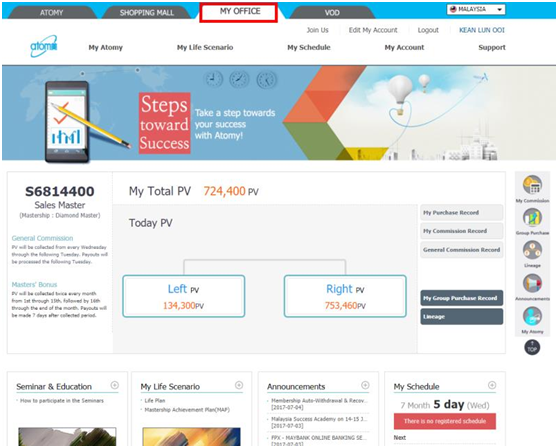
Task: Click the Masters' Bonus heading
Action: 34,284
